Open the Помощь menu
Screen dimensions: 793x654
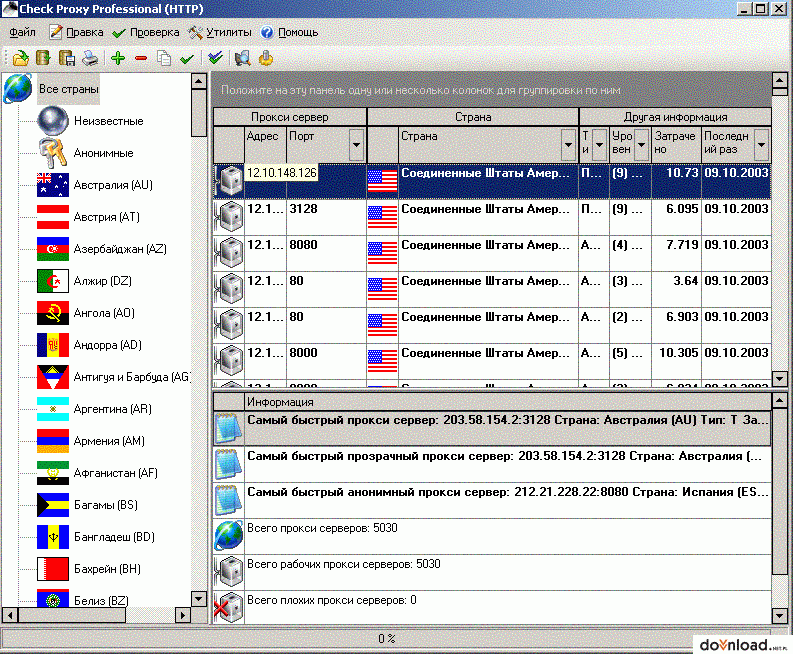[290, 32]
